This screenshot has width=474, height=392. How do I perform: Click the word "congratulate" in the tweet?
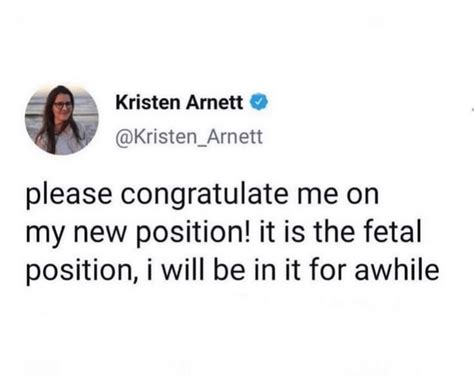click(x=204, y=196)
